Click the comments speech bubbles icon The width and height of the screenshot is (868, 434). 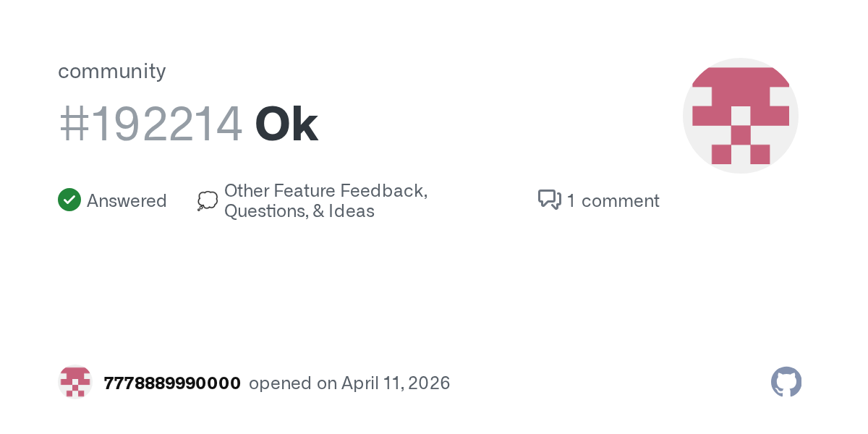tap(550, 200)
